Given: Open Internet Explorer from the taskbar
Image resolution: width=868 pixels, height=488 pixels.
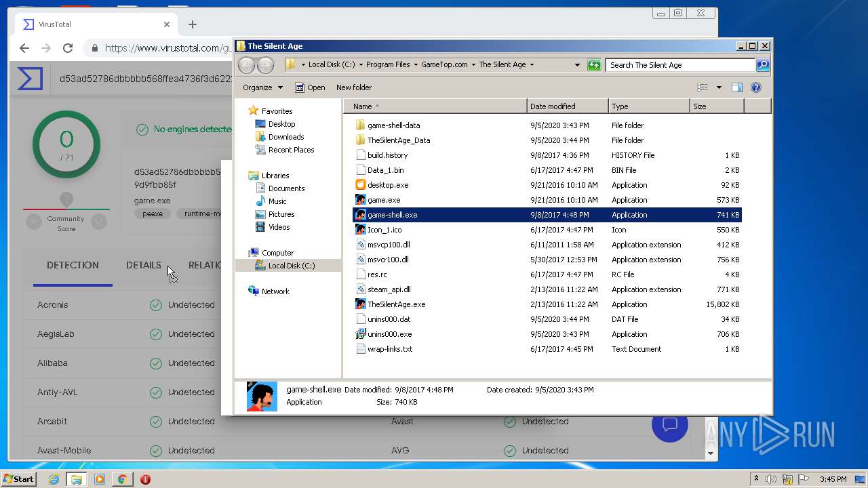Looking at the screenshot, I should 54,479.
